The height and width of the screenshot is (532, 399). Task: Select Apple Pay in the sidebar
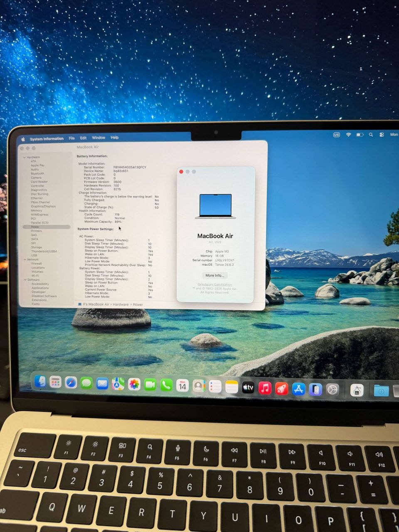pyautogui.click(x=37, y=165)
